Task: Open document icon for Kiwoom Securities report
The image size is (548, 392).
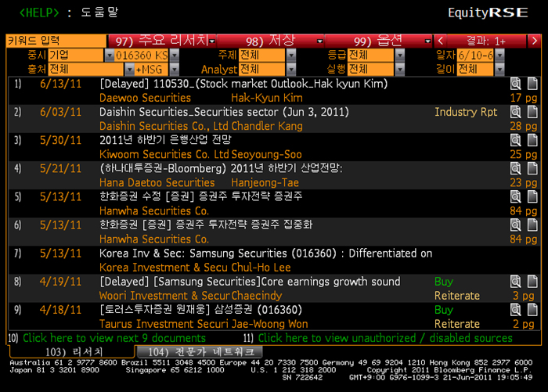Action: pos(532,141)
